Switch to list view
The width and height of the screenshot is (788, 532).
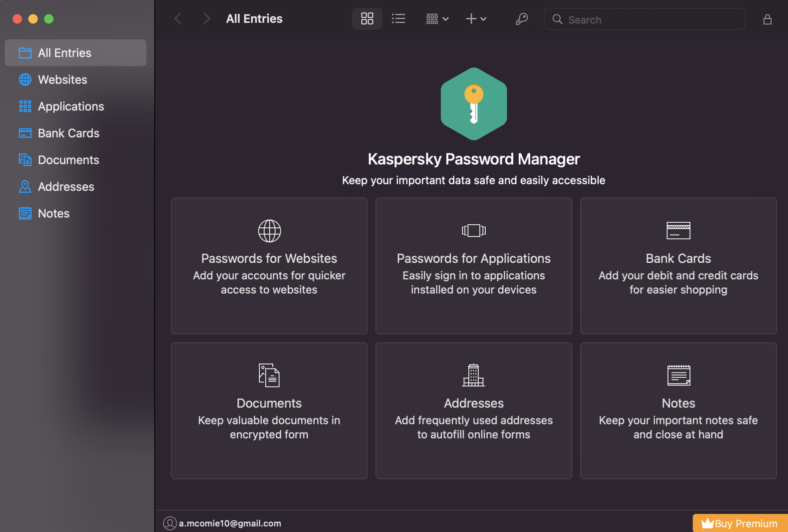[x=399, y=19]
